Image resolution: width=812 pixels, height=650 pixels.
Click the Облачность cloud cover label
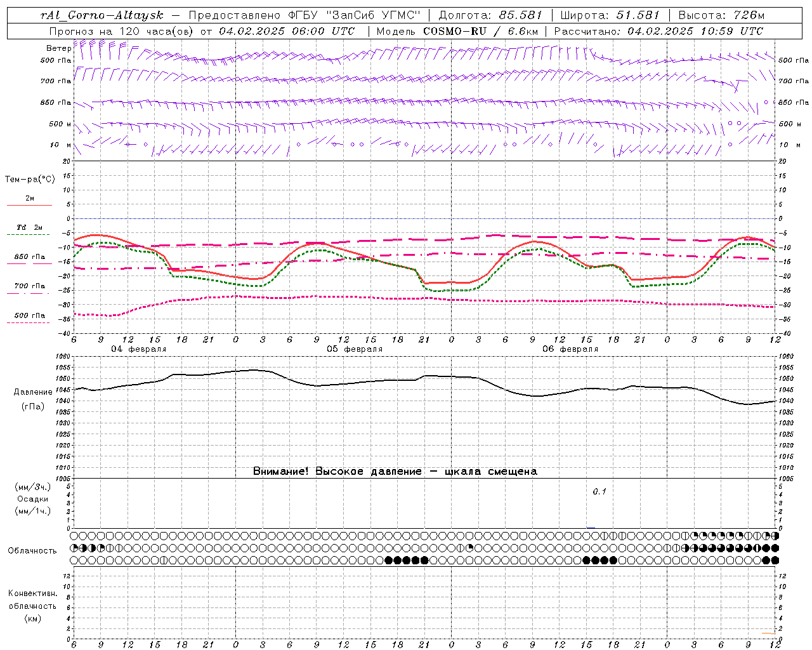(32, 551)
